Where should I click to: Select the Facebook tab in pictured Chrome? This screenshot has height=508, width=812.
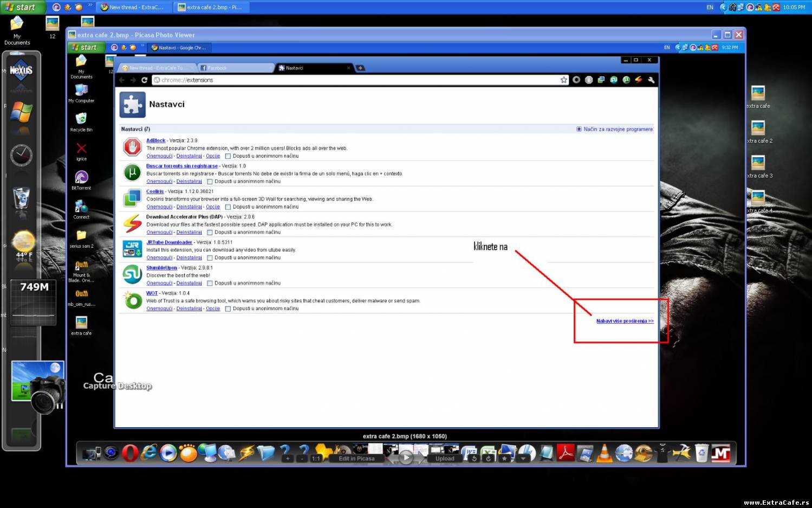click(x=236, y=68)
